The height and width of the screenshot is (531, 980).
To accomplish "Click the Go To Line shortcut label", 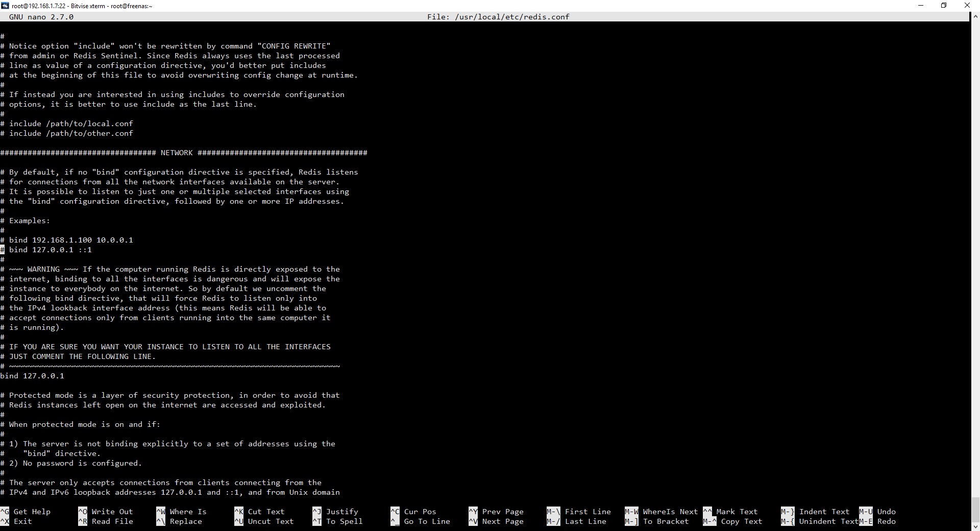I will click(x=427, y=521).
